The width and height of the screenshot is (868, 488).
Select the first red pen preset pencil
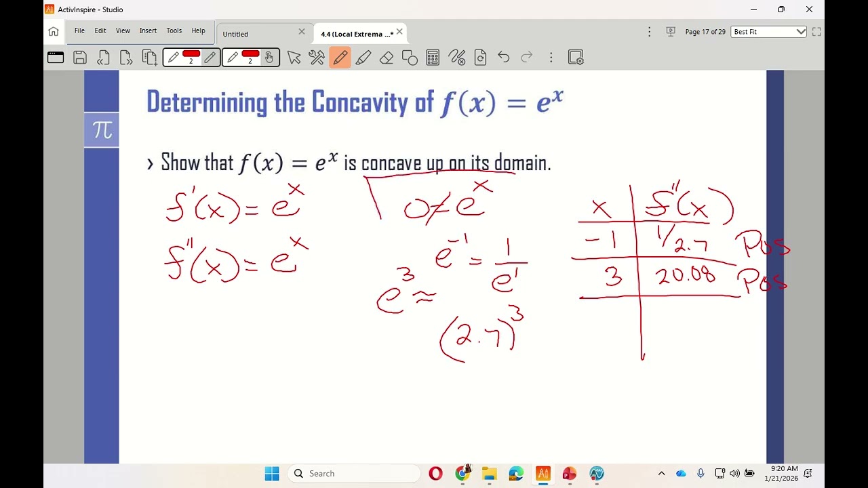tap(174, 58)
